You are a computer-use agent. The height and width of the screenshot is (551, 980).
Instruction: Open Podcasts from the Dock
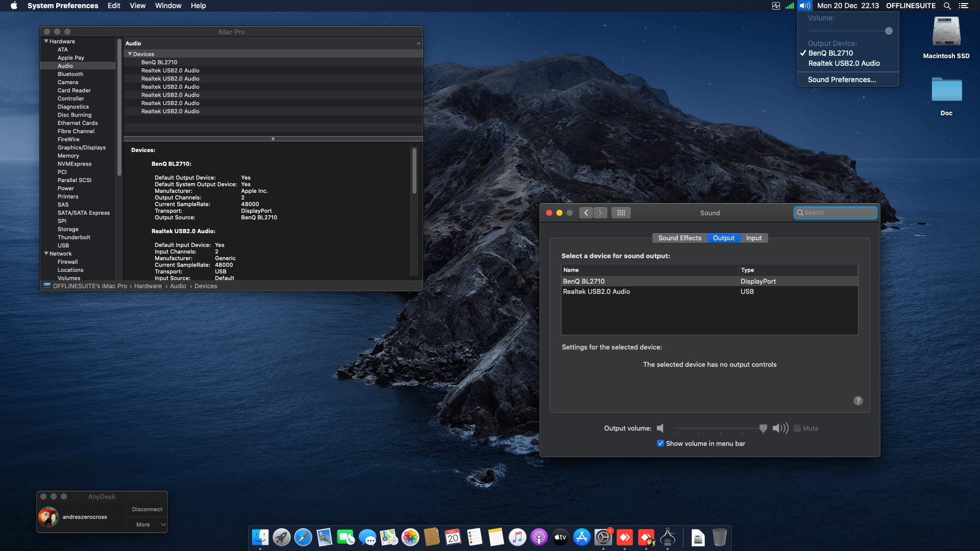click(539, 537)
